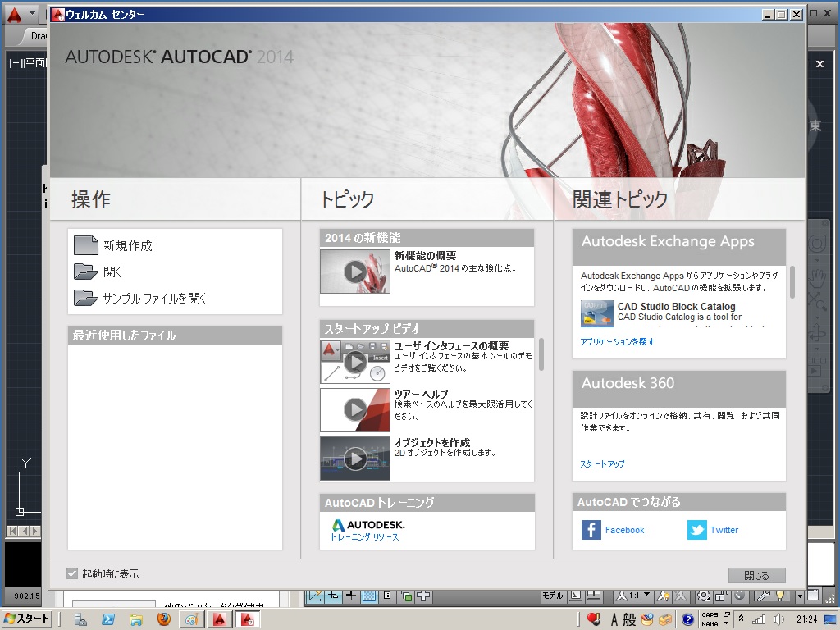Screen dimensions: 840x630
Task: Open a file with the 開く folder icon
Action: [x=85, y=272]
